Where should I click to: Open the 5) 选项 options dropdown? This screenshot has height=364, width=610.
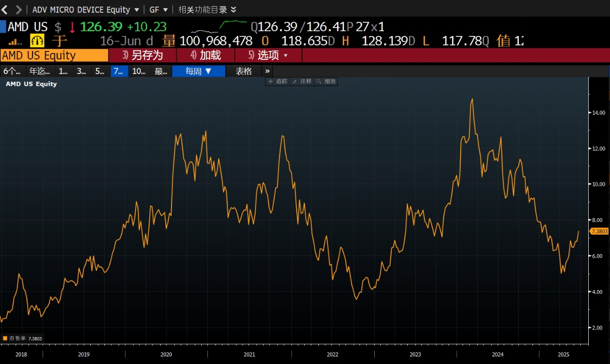pos(268,55)
